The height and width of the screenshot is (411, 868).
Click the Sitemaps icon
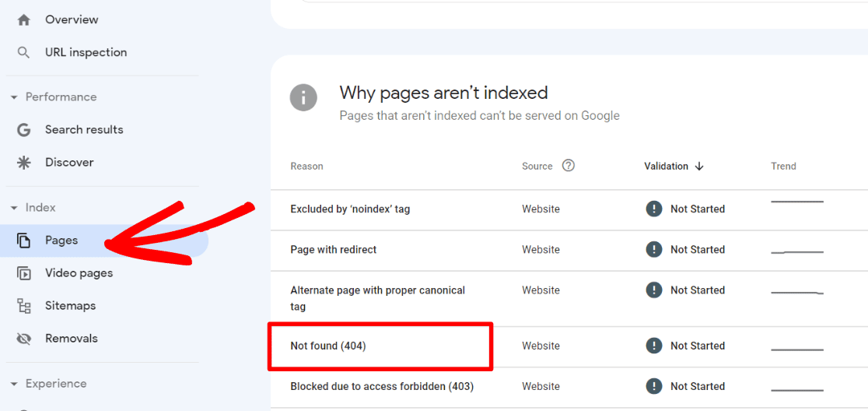point(23,306)
